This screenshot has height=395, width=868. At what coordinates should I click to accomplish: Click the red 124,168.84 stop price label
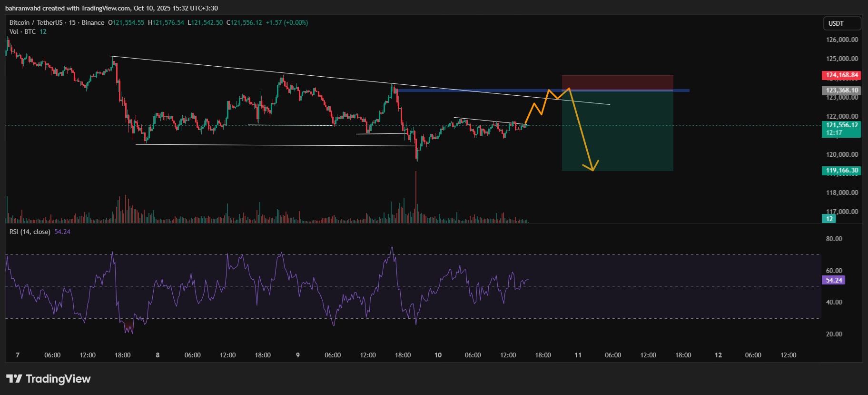point(841,75)
